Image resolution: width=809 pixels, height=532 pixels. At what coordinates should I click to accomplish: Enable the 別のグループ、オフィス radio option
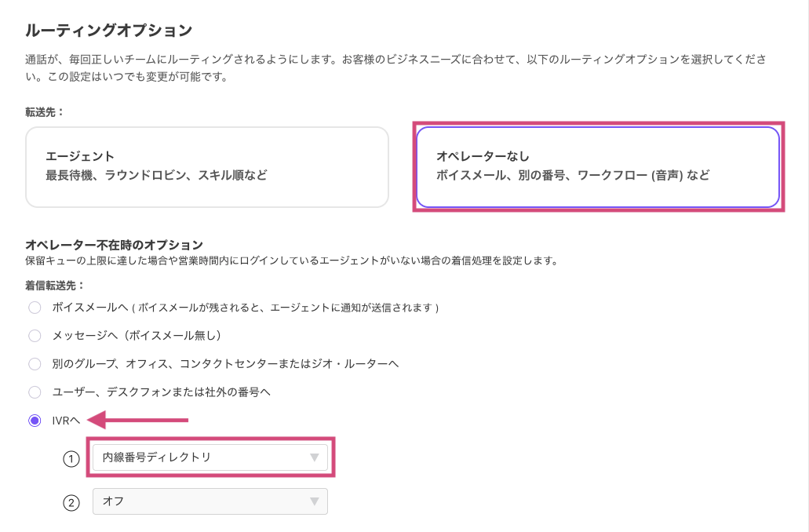click(35, 364)
